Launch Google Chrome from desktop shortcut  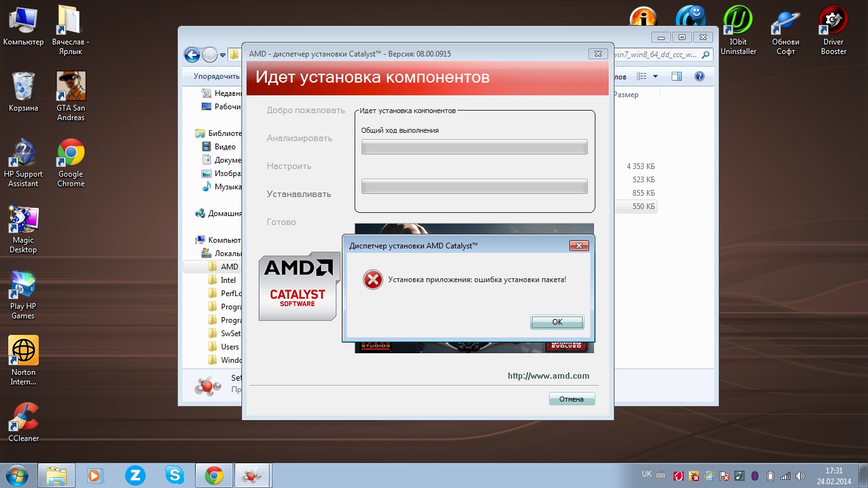(71, 163)
